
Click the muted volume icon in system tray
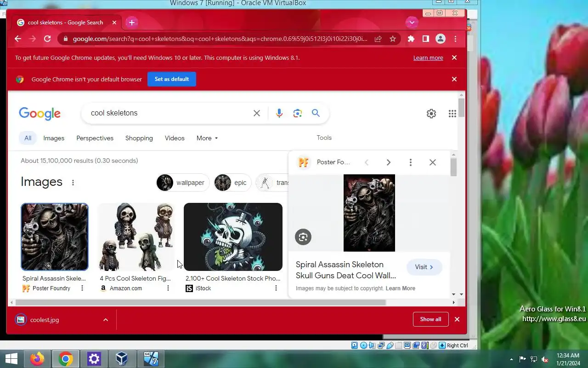[x=545, y=359]
